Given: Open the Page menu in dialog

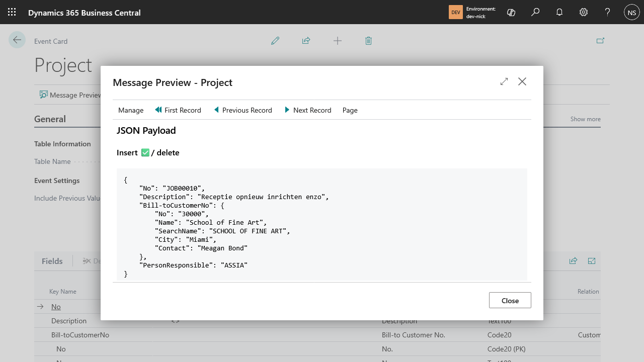Looking at the screenshot, I should [350, 110].
